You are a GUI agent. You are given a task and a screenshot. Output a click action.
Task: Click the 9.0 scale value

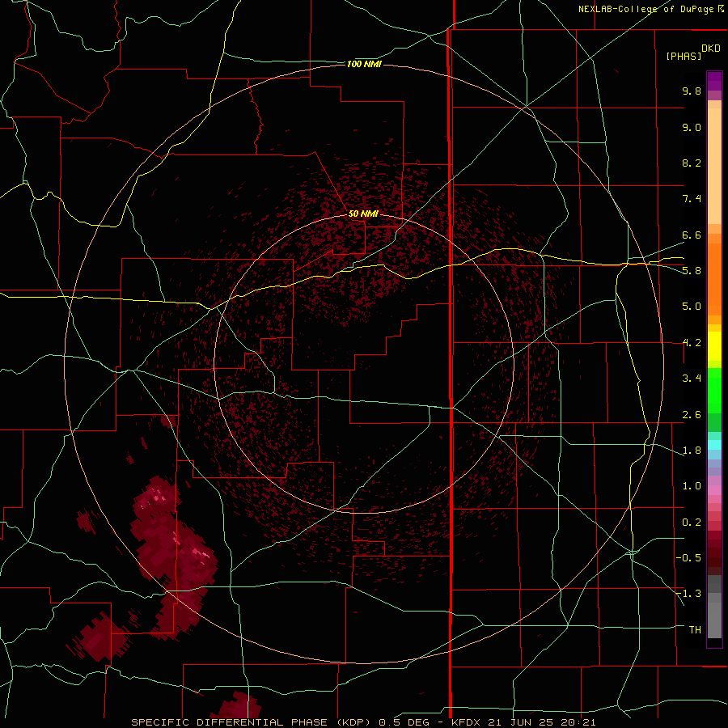click(692, 127)
